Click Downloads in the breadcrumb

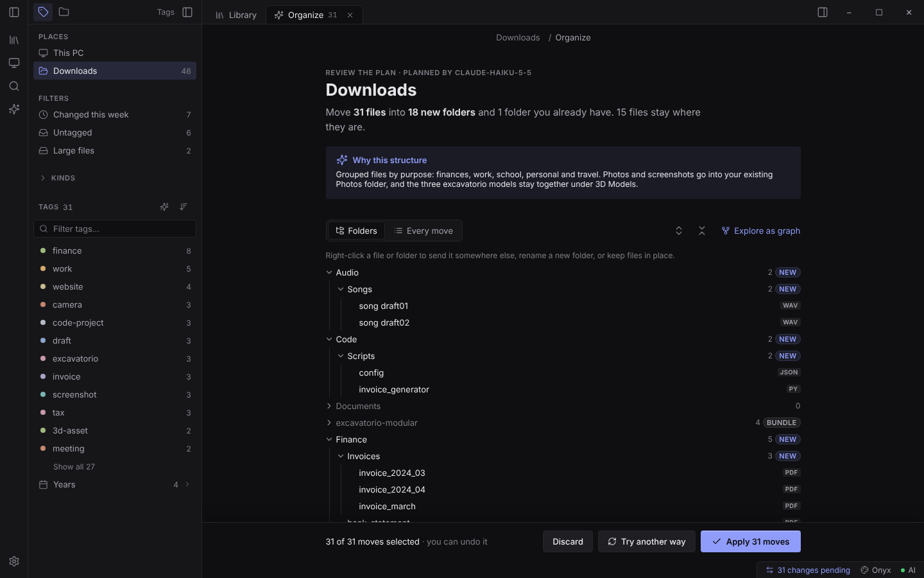coord(518,37)
